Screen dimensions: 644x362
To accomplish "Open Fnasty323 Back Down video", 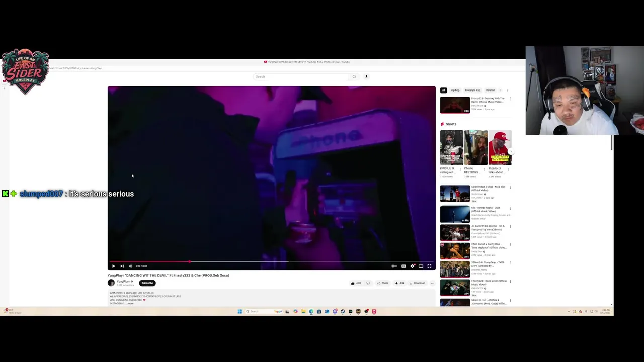I will pyautogui.click(x=455, y=288).
